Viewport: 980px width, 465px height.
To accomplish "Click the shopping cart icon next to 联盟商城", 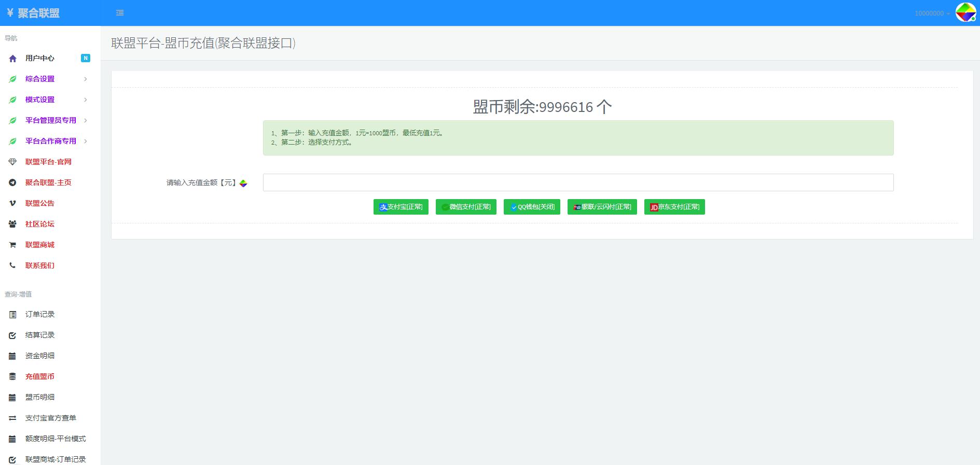I will (x=13, y=245).
